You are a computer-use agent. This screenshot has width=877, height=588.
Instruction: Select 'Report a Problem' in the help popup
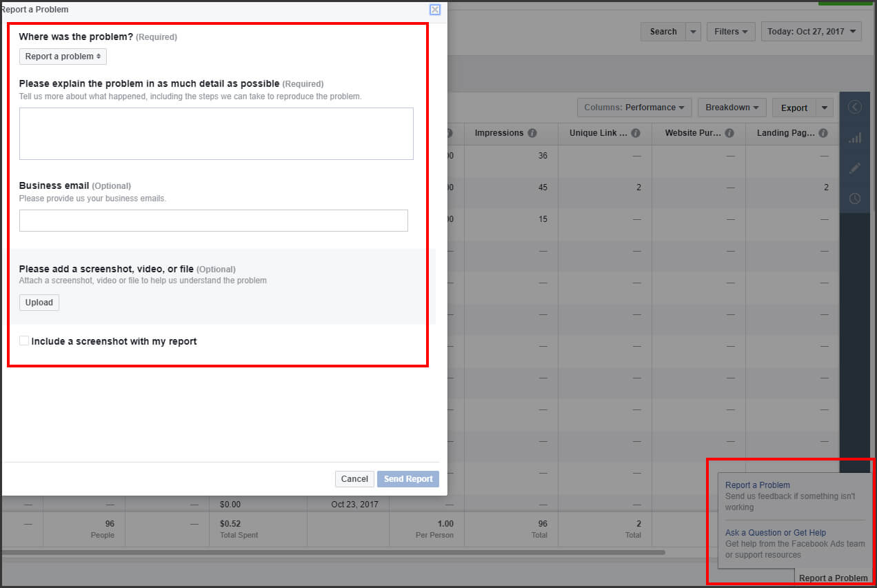(x=757, y=485)
